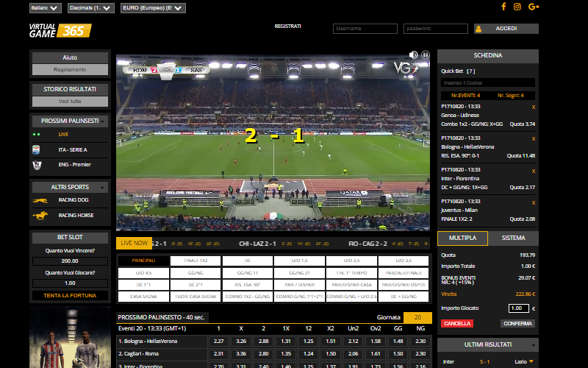Viewport: 588px width, 368px height.
Task: Open the Decimals odds format dropdown
Action: coord(91,8)
